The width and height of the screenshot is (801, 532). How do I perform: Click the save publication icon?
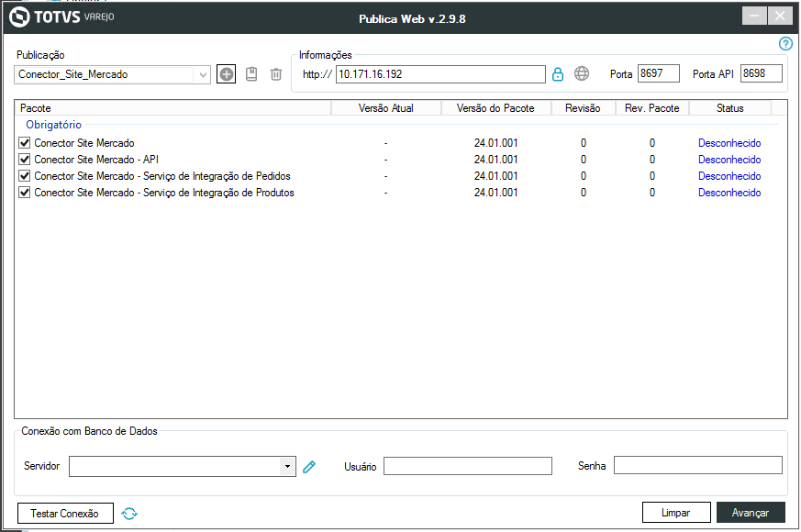tap(251, 74)
